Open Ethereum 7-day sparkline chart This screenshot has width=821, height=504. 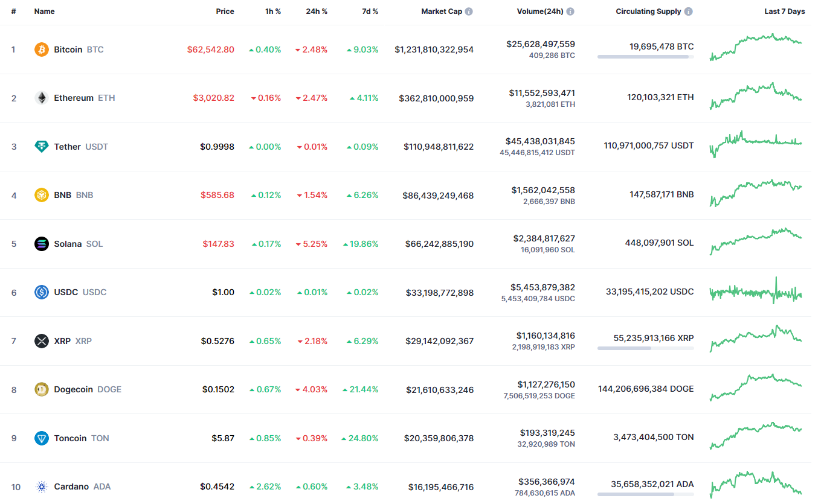coord(756,96)
